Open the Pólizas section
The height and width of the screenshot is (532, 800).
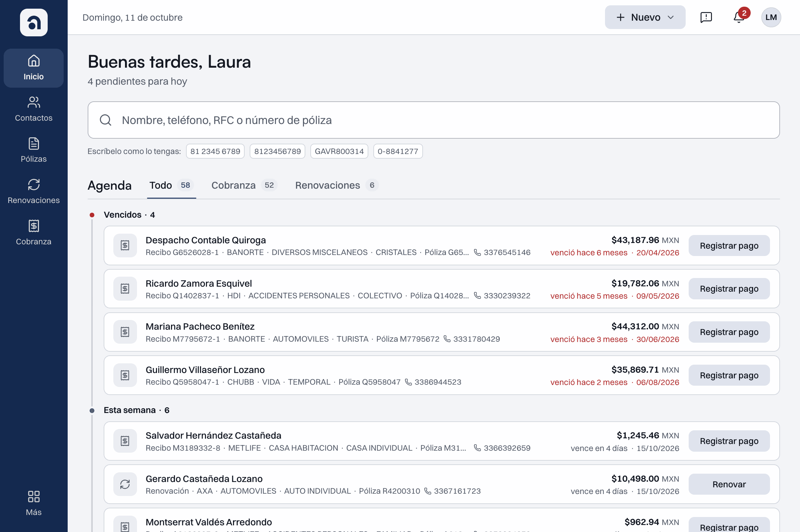pyautogui.click(x=34, y=150)
